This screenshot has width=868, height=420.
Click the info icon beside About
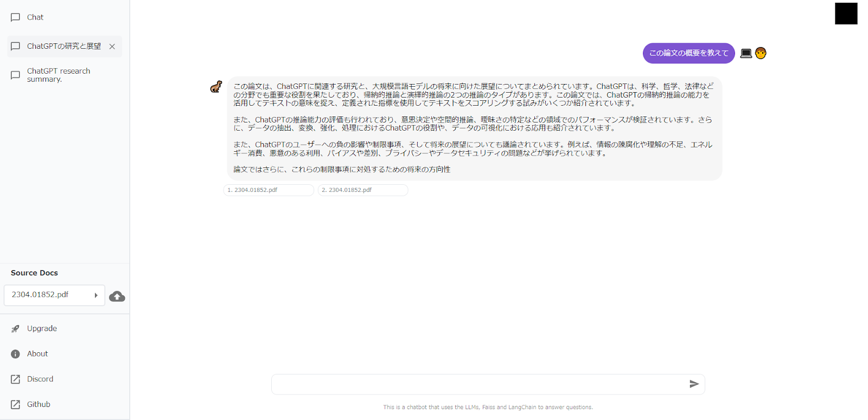[16, 354]
